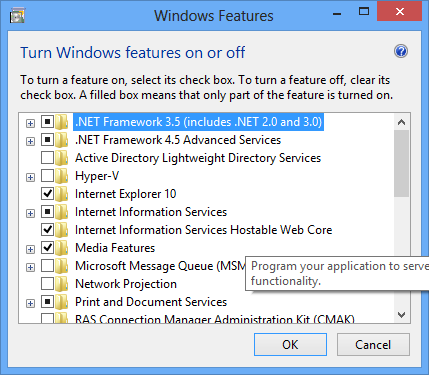Click the Network Projection folder icon
Viewport: 429px width, 375px height.
coord(62,284)
